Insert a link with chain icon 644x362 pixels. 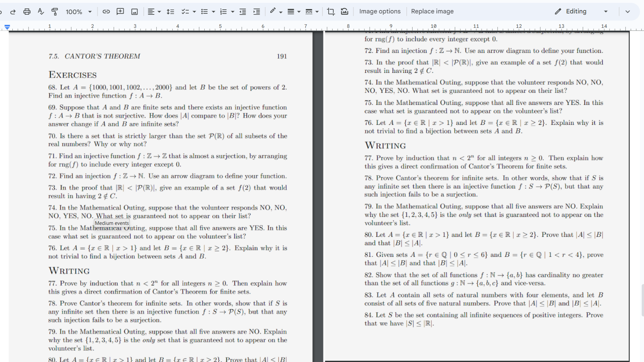click(x=106, y=12)
